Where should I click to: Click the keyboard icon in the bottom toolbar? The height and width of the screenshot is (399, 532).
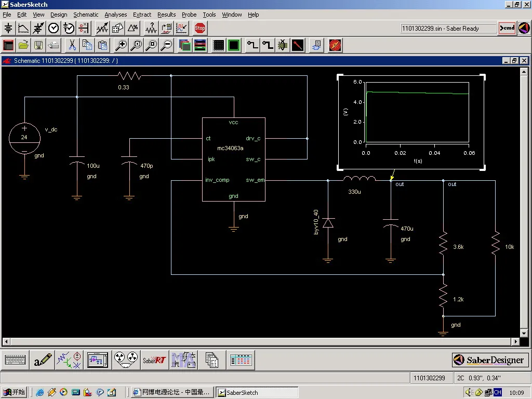point(15,360)
